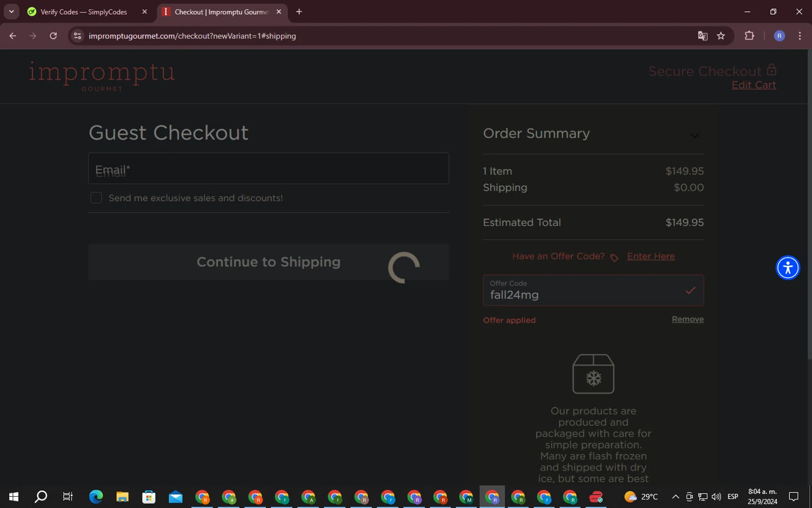Open Microsoft Store from the taskbar

pyautogui.click(x=149, y=497)
